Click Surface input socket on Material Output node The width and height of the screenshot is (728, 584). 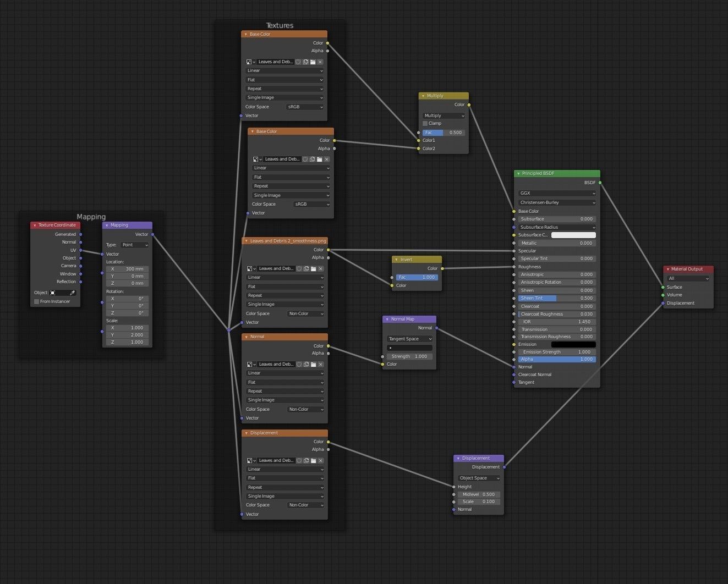click(x=663, y=287)
